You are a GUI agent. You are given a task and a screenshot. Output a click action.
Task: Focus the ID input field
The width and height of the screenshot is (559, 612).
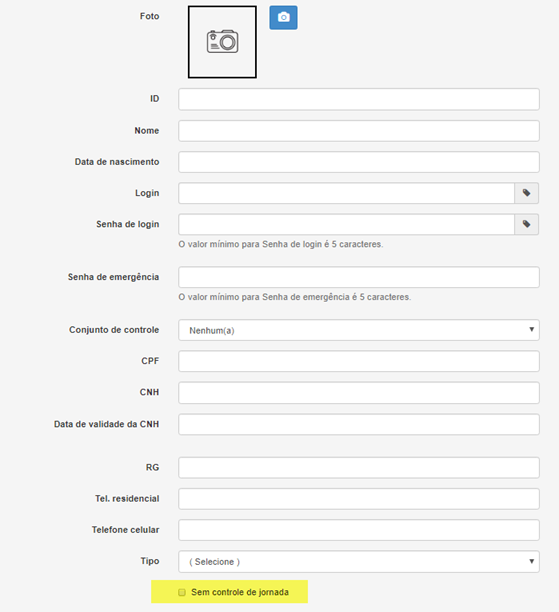[x=359, y=99]
